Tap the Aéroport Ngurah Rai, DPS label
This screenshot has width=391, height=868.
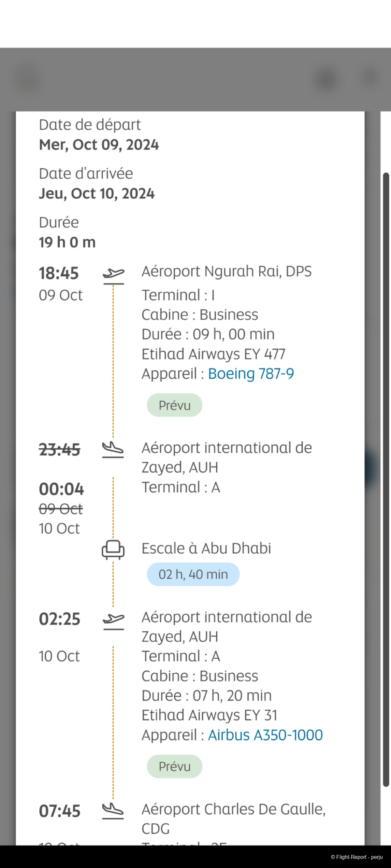226,272
